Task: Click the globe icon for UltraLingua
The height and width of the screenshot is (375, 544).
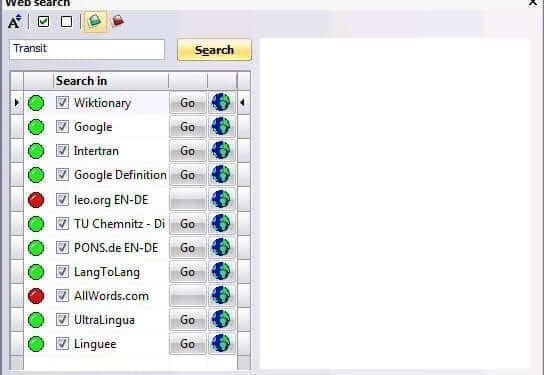Action: coord(221,319)
